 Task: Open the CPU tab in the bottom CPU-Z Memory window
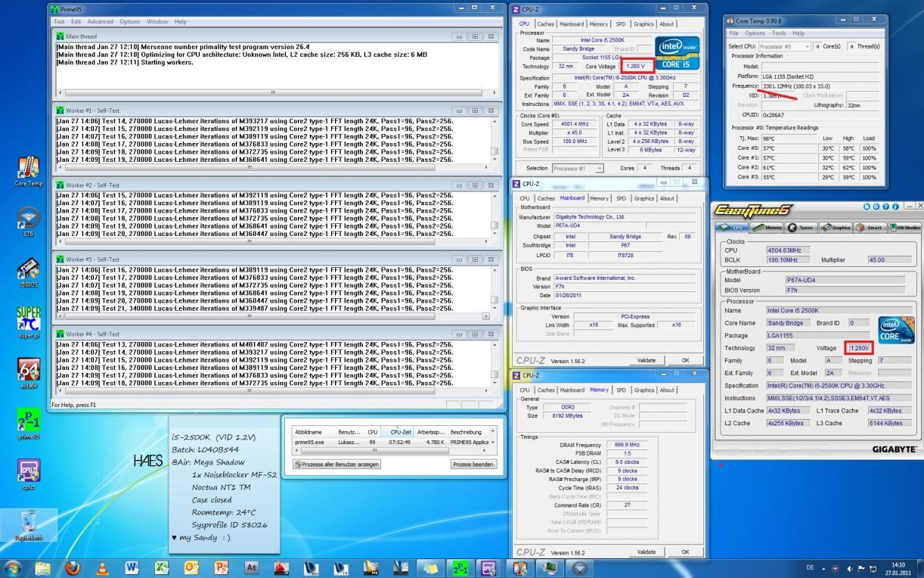[525, 390]
